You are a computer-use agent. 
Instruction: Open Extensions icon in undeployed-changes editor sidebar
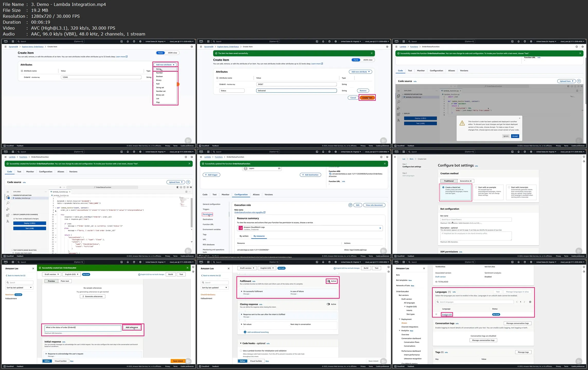point(8,215)
